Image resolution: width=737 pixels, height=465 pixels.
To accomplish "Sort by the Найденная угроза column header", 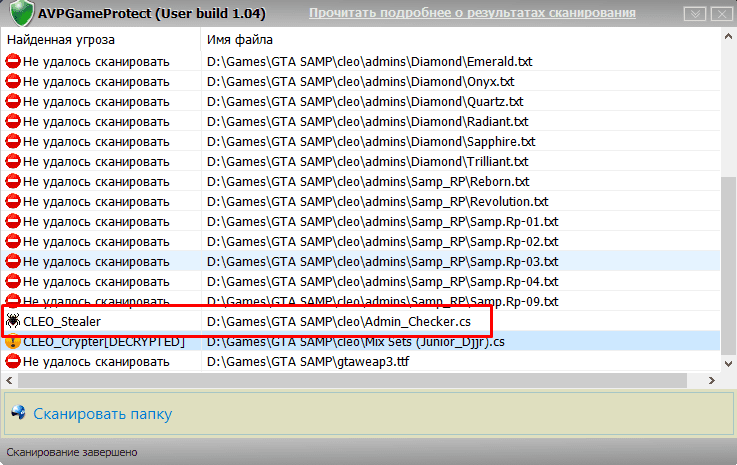I will (x=60, y=39).
